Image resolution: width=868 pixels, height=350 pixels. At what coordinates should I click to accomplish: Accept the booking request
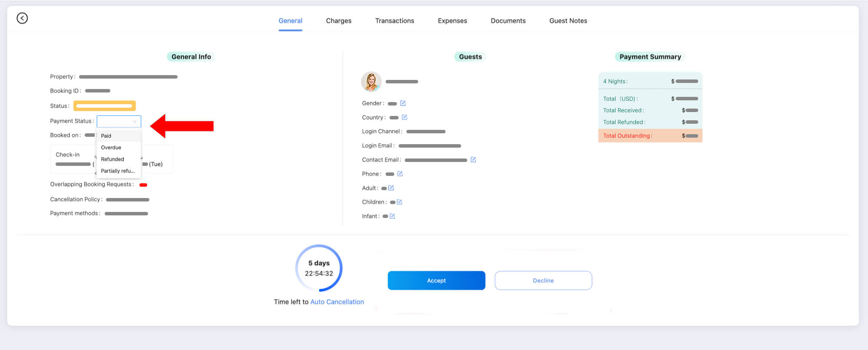436,281
